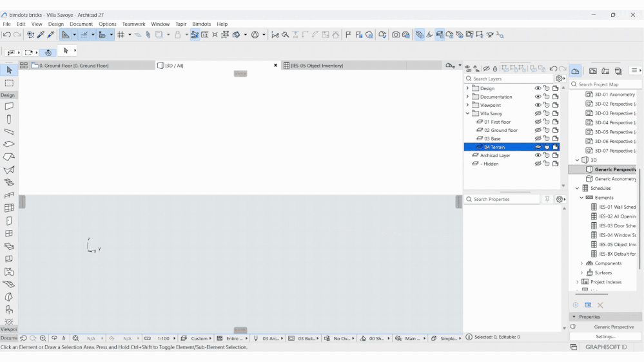Screen dimensions: 644x362
Task: Click the Search Layers field
Action: tap(509, 79)
